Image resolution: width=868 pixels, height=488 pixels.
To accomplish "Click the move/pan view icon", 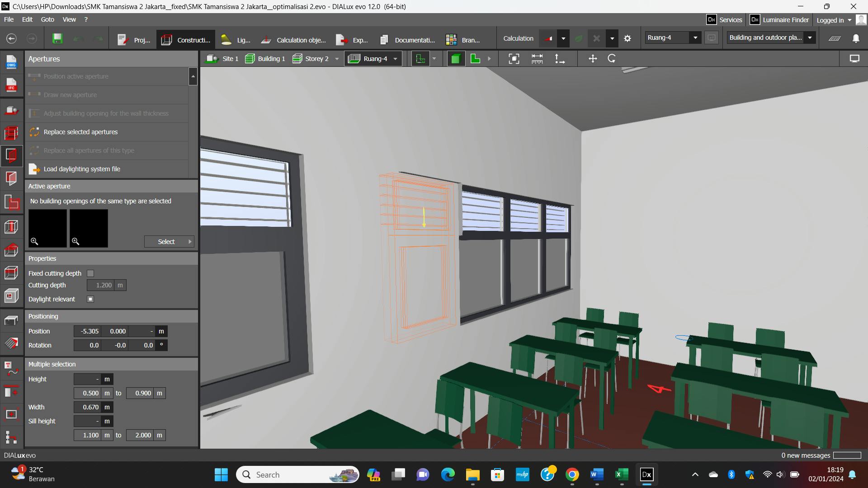I will (x=592, y=59).
